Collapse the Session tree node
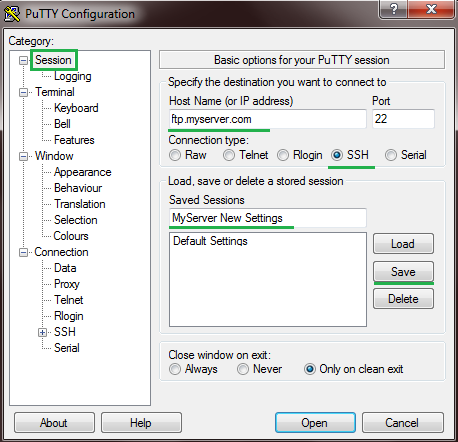The width and height of the screenshot is (458, 442). coord(23,60)
